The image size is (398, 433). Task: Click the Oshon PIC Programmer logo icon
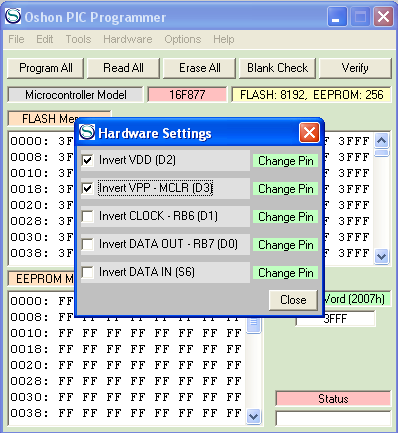(x=13, y=16)
